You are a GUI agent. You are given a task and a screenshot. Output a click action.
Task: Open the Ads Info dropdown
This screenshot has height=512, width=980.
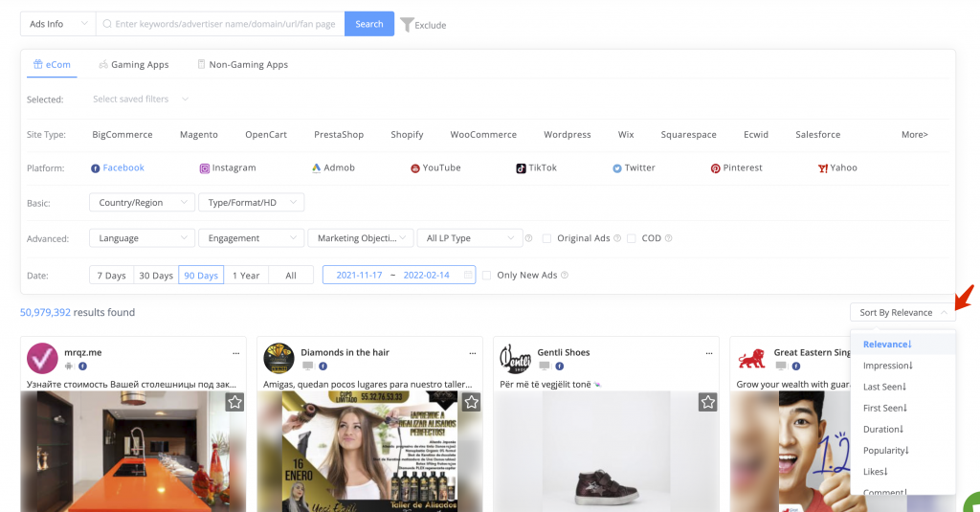click(x=58, y=24)
